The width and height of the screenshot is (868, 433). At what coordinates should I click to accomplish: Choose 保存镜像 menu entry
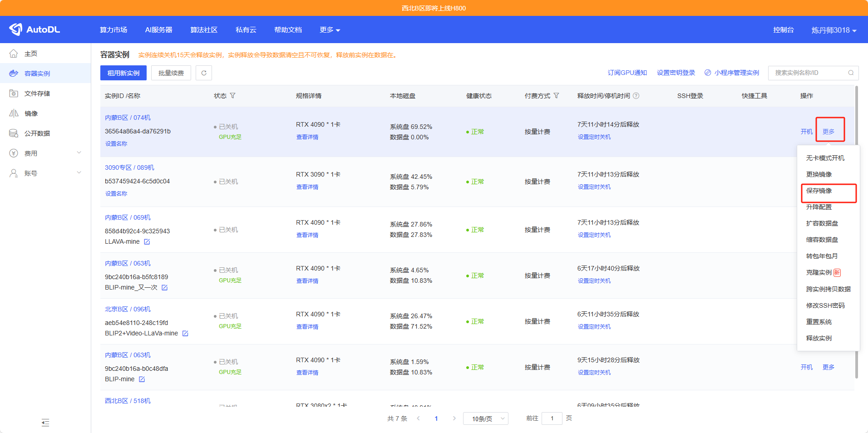pyautogui.click(x=819, y=191)
